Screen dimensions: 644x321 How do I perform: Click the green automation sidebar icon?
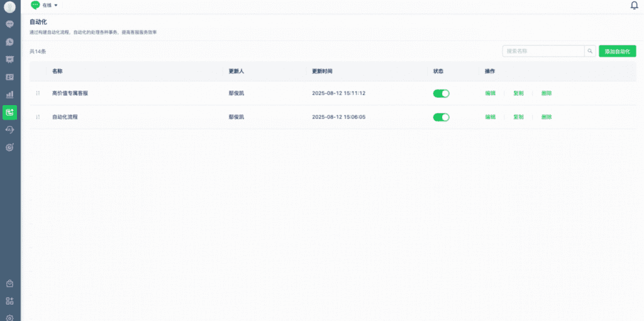click(9, 113)
